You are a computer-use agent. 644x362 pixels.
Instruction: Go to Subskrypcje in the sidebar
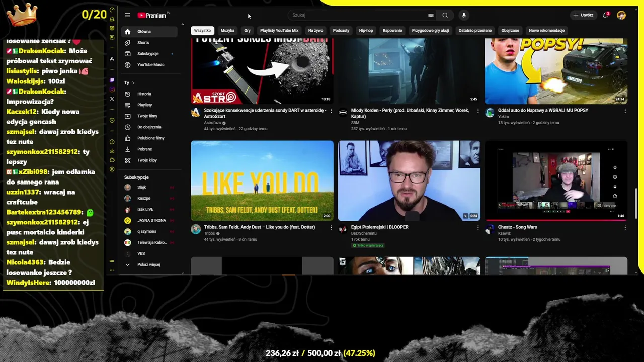pos(149,54)
